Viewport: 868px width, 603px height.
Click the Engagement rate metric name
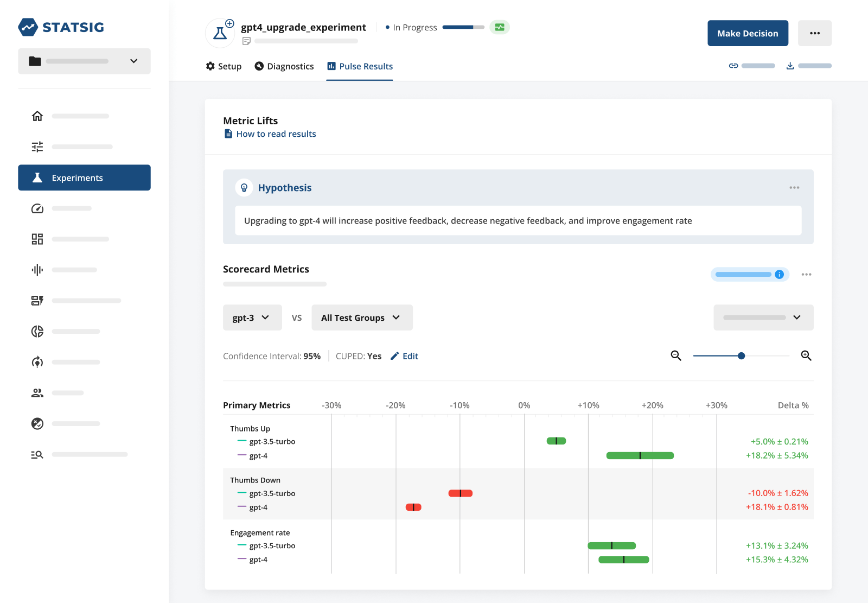tap(260, 533)
